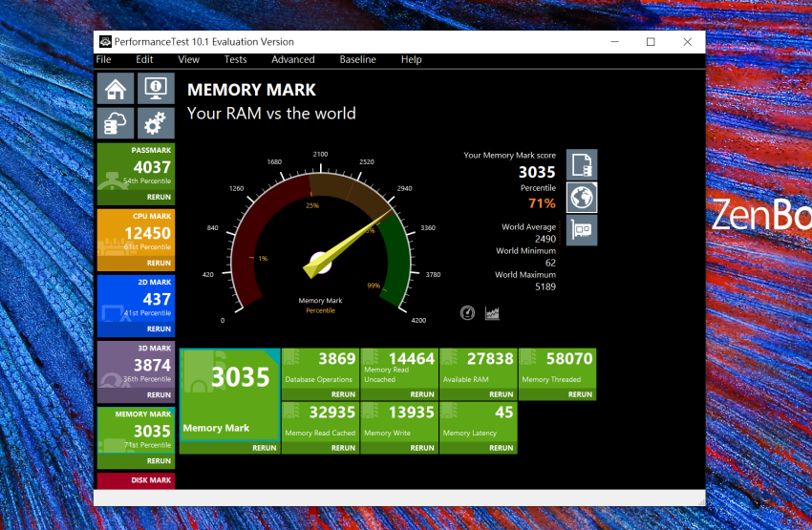Rerun the Memory Latency test

point(502,448)
